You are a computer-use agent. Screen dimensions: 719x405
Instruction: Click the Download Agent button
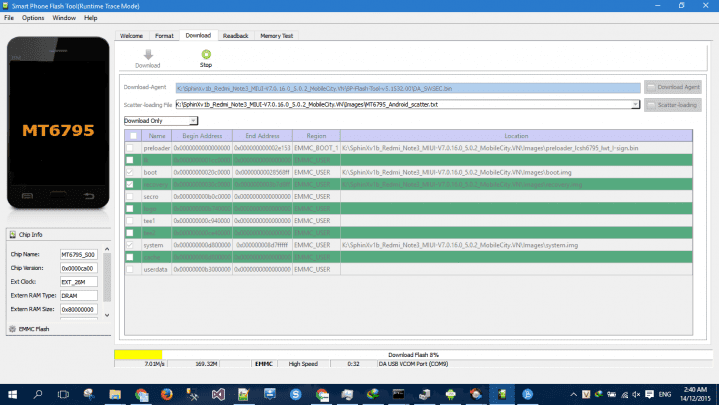tap(673, 87)
